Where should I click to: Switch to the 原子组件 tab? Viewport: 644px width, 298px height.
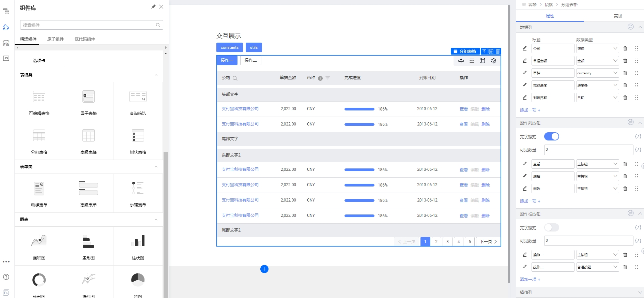point(56,39)
